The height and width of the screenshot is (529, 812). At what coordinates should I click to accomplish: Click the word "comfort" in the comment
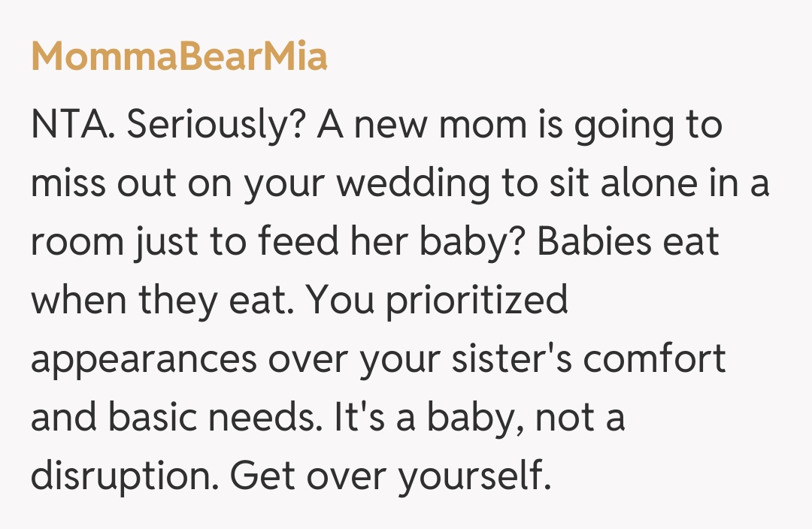point(654,359)
